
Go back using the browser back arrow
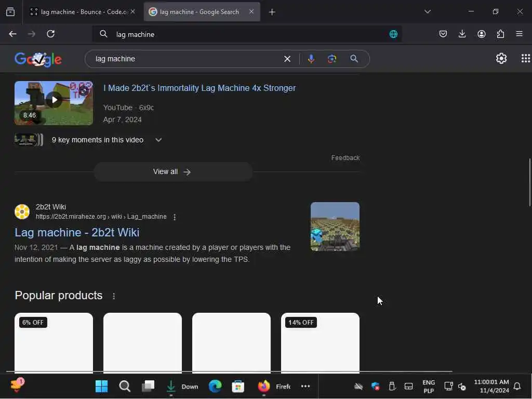[x=12, y=34]
